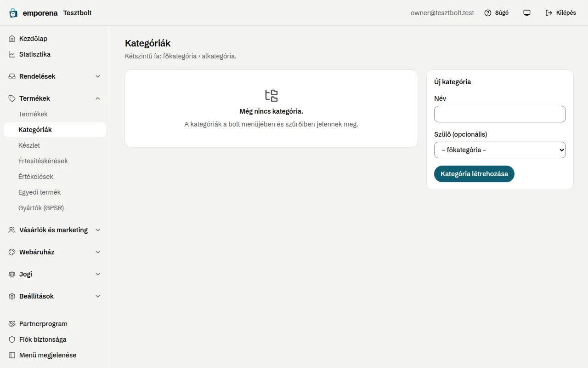Image resolution: width=588 pixels, height=368 pixels.
Task: Click the Termékek tag icon
Action: coord(12,98)
